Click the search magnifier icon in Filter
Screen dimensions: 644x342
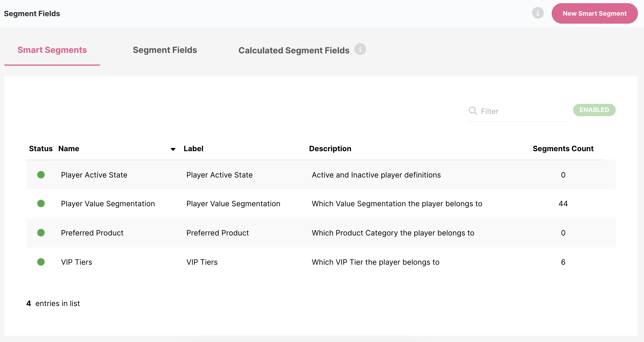pos(473,111)
